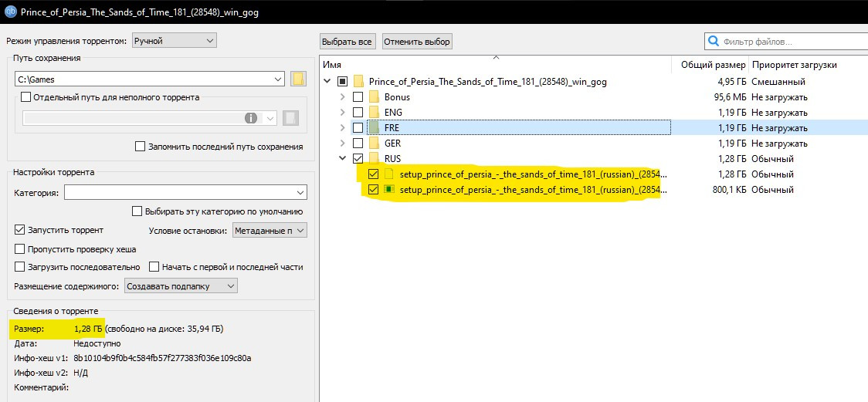Open the content layout dropdown
The height and width of the screenshot is (402, 868).
(181, 286)
